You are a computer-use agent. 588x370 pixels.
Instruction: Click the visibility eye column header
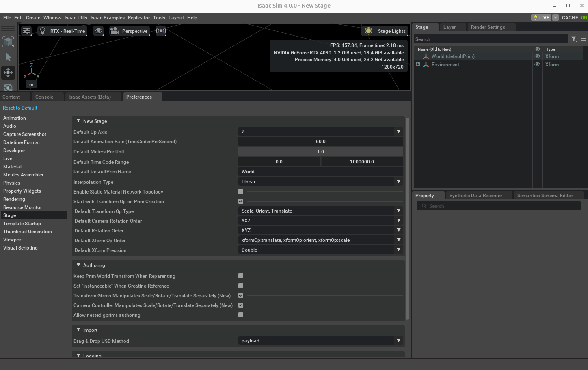[537, 49]
